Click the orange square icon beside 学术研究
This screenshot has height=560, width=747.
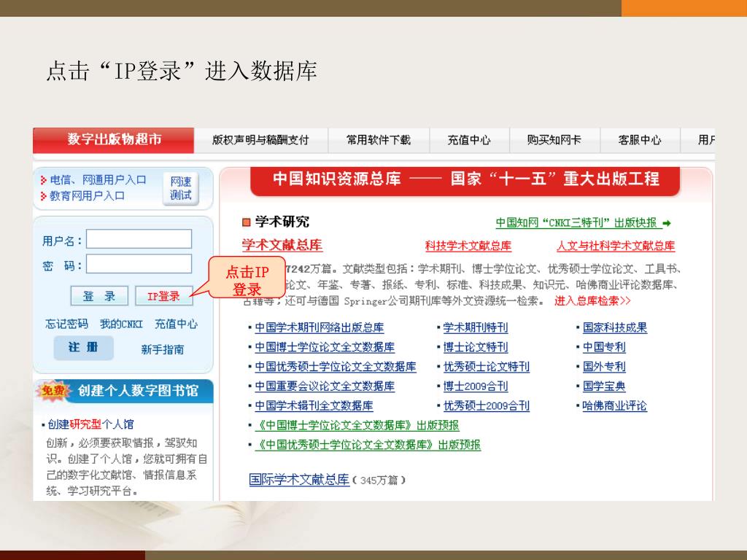(247, 222)
